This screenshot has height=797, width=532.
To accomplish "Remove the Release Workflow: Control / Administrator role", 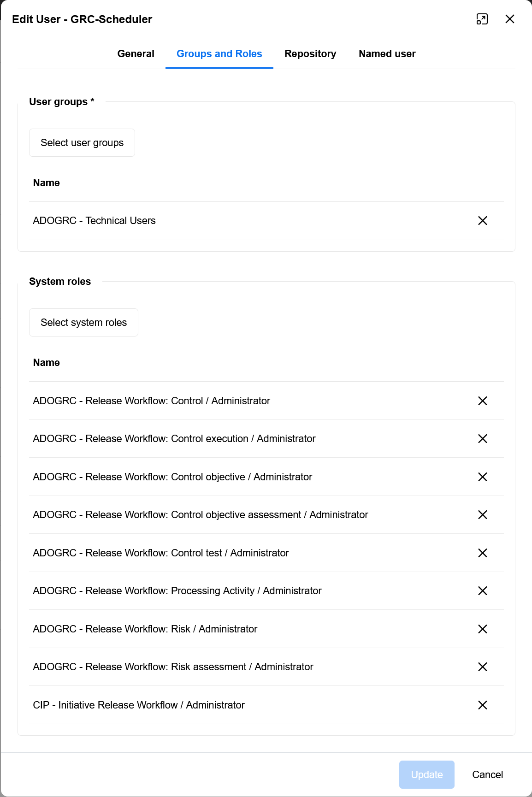I will pyautogui.click(x=482, y=401).
